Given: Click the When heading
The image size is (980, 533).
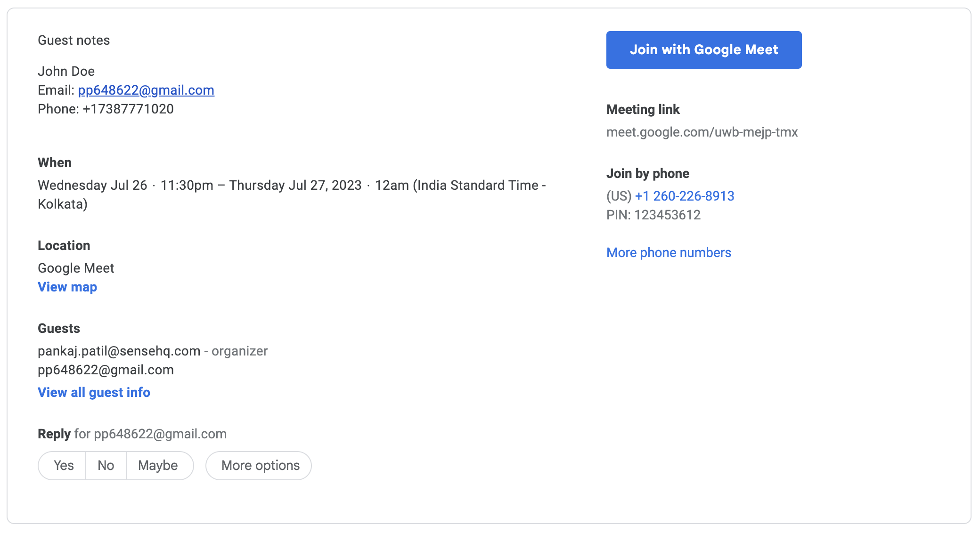Looking at the screenshot, I should coord(55,162).
